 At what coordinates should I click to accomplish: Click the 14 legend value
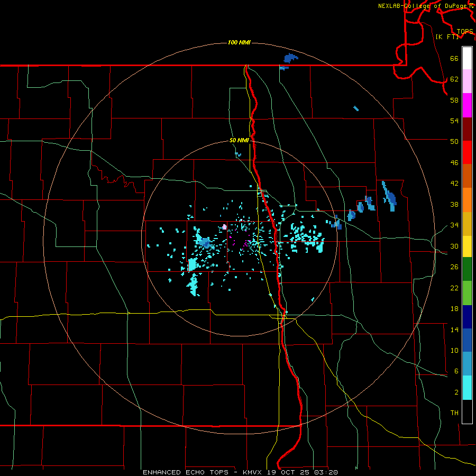[454, 329]
